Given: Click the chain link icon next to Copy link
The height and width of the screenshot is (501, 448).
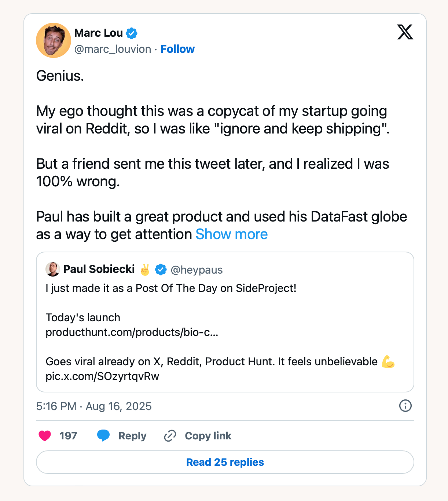Looking at the screenshot, I should tap(170, 436).
